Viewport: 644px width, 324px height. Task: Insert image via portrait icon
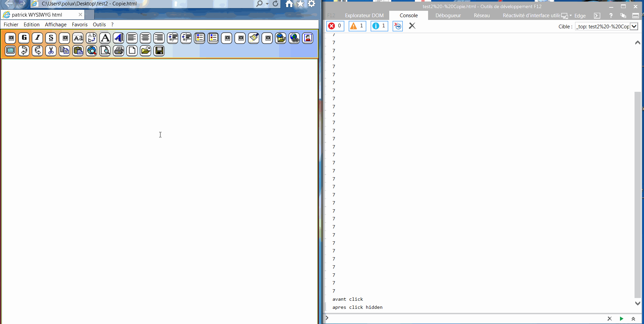308,38
